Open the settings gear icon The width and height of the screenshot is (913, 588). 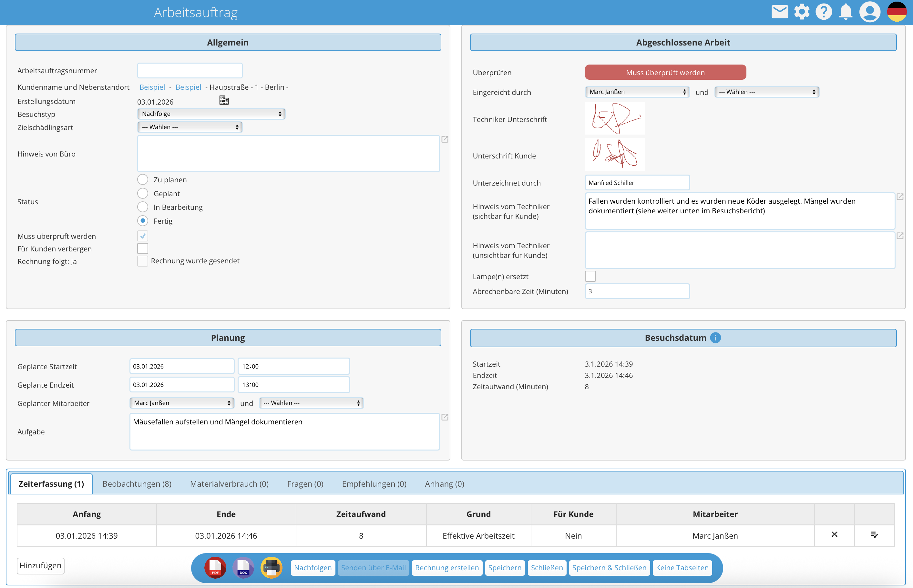pyautogui.click(x=802, y=12)
